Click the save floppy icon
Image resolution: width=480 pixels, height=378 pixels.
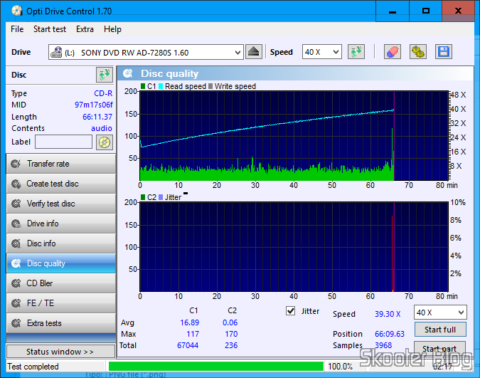pos(444,52)
